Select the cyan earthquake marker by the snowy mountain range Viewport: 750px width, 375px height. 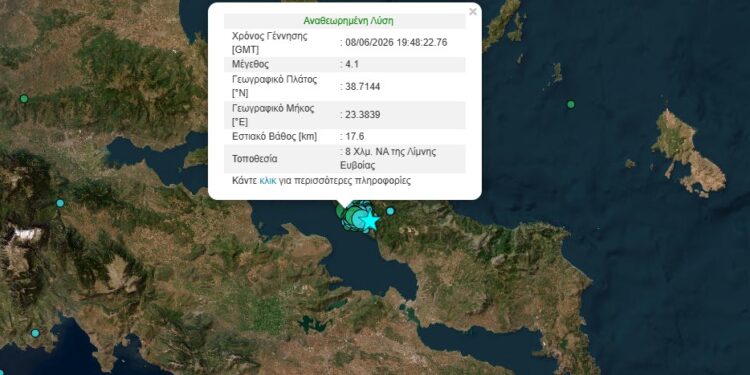(60, 203)
